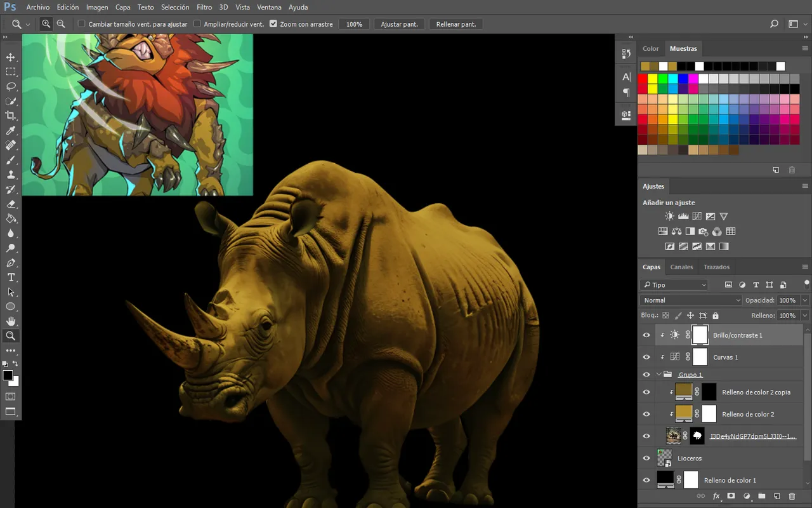Viewport: 812px width, 508px height.
Task: Add a layer mask from bottom bar
Action: coord(731,496)
